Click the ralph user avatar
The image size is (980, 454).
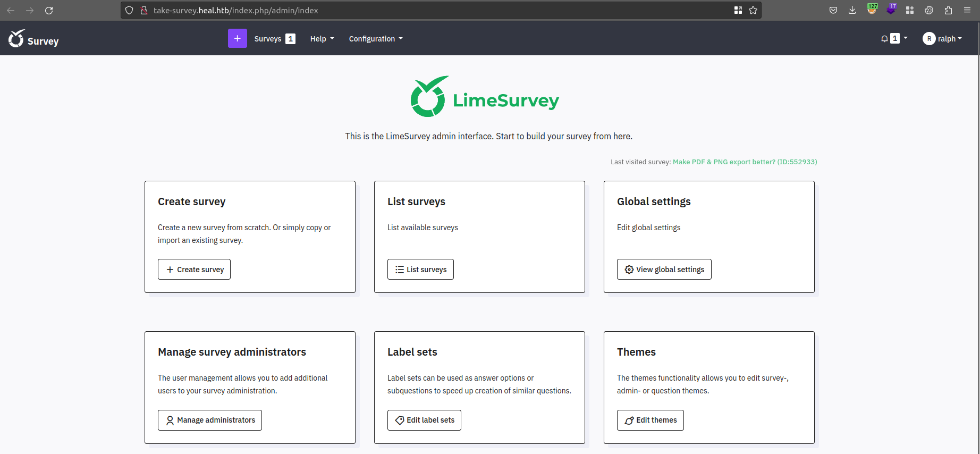coord(929,38)
